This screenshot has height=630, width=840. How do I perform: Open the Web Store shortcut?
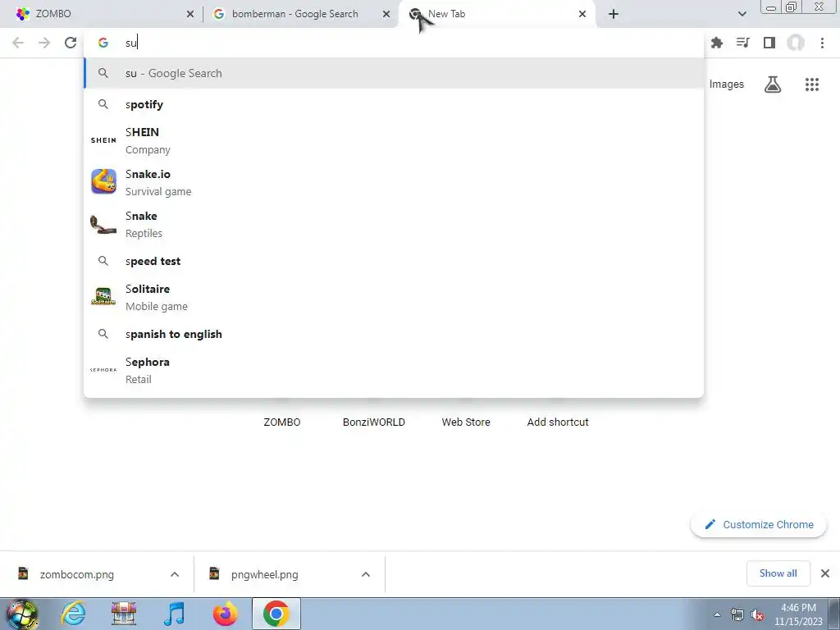pos(466,422)
